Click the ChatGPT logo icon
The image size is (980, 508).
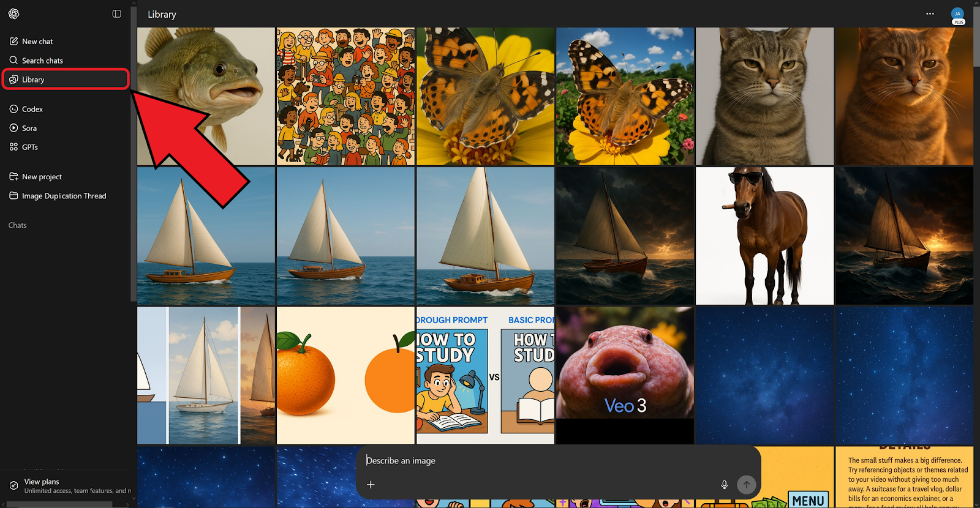[x=13, y=13]
